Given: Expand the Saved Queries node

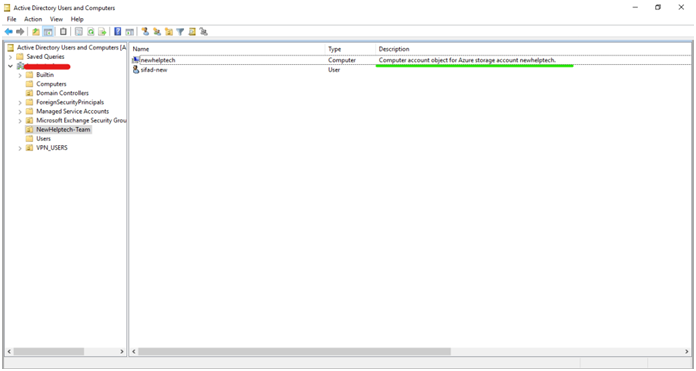Looking at the screenshot, I should click(10, 57).
